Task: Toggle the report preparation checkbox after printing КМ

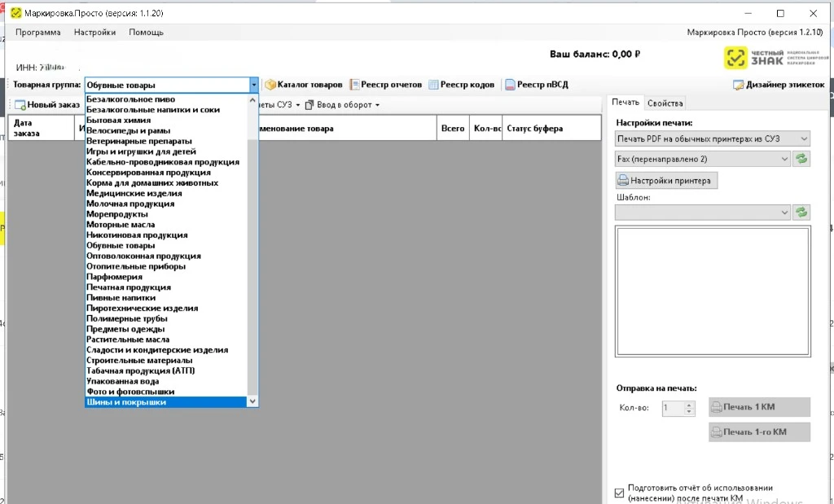Action: pos(619,493)
